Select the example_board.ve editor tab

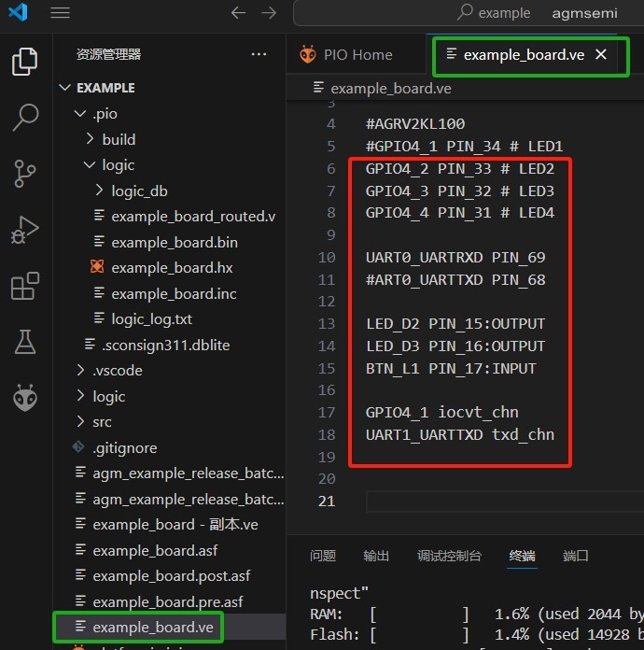point(524,55)
